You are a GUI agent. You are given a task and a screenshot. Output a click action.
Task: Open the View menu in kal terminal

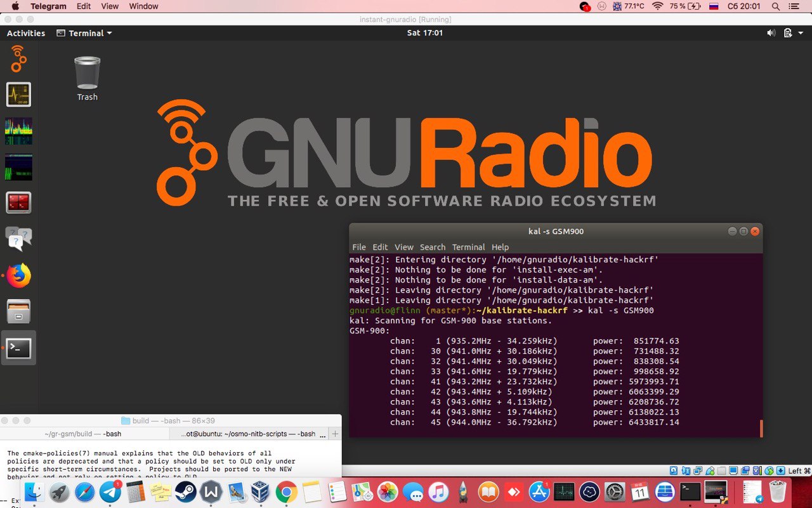[404, 247]
